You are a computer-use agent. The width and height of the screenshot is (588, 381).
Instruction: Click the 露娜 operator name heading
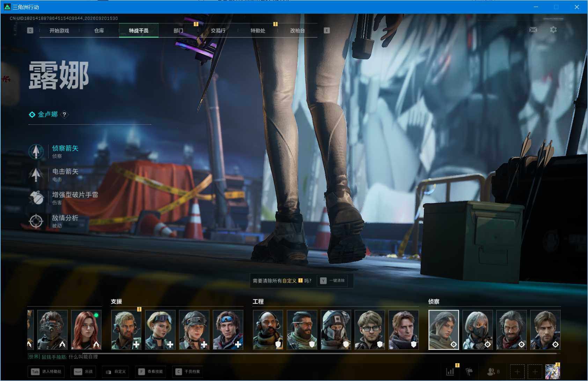[59, 75]
